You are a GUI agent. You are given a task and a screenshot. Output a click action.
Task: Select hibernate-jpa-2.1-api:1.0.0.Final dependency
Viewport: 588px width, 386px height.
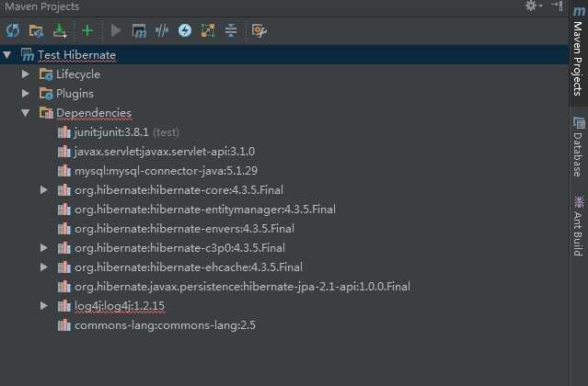(242, 287)
